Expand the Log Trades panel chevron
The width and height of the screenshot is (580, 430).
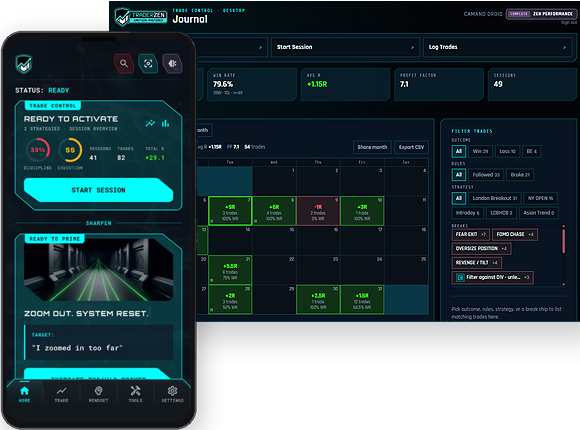pos(564,47)
